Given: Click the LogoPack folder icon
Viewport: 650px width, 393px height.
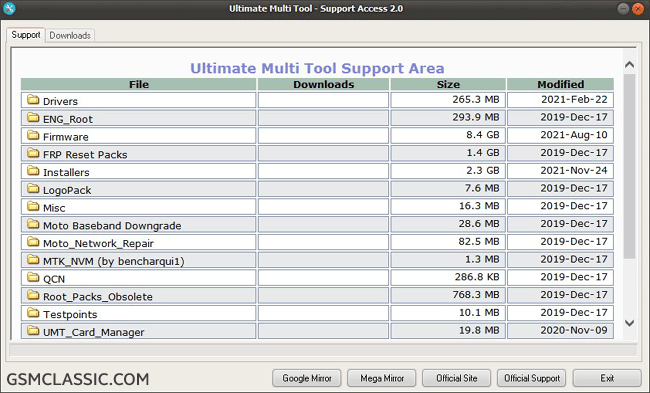Looking at the screenshot, I should tap(33, 188).
